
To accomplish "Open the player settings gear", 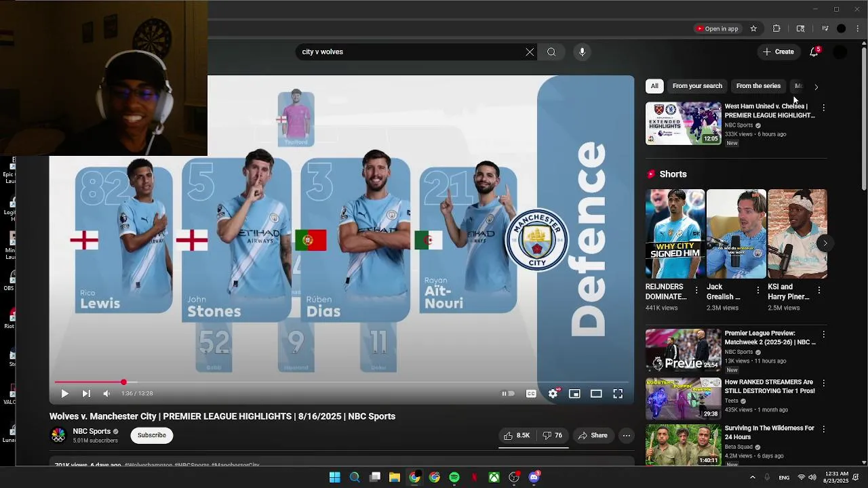I will pyautogui.click(x=553, y=394).
